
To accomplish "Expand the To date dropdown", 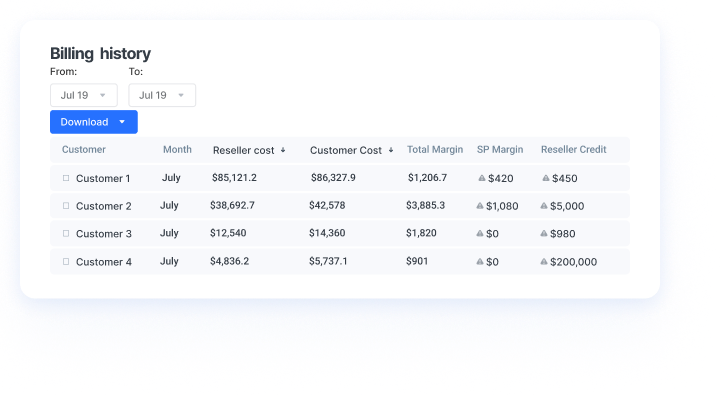I will 162,95.
